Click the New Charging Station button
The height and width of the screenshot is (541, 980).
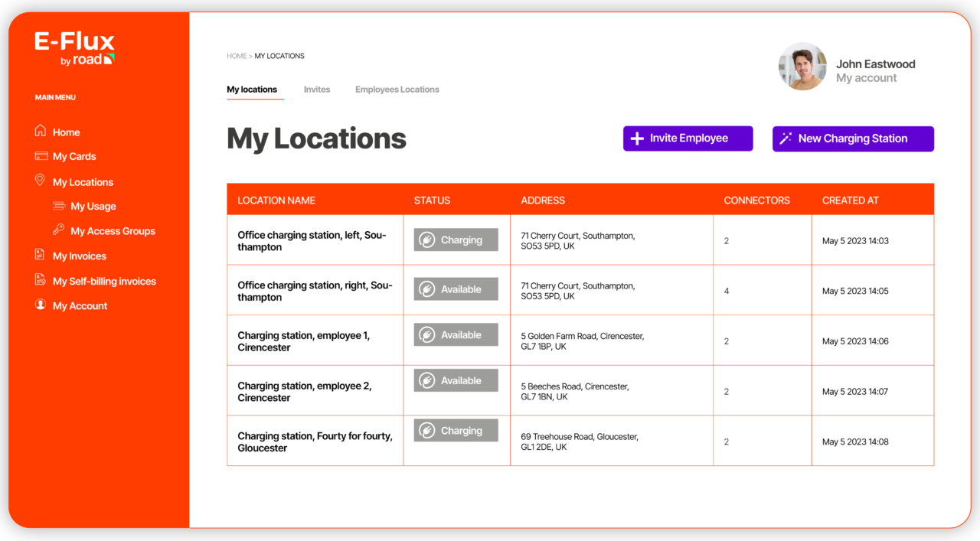tap(853, 139)
